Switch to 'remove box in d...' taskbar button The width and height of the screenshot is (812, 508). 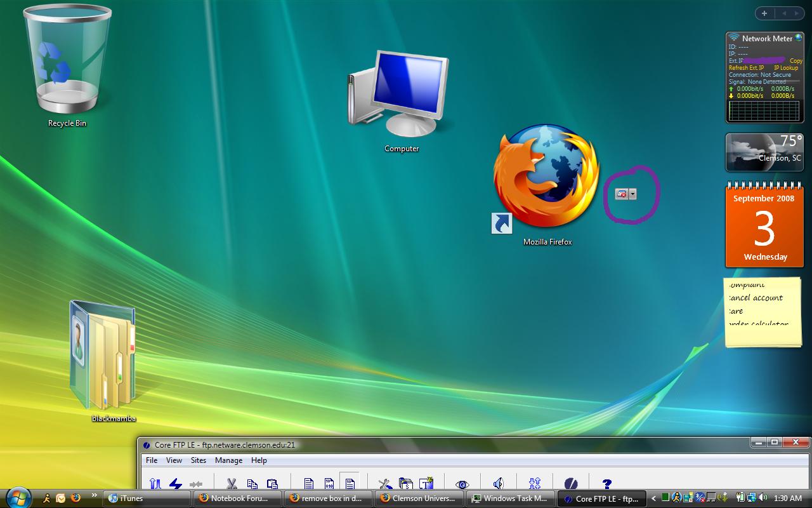[x=329, y=498]
